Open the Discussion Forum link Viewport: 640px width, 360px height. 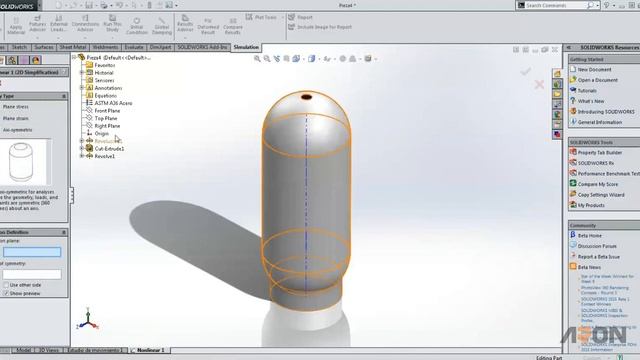[597, 246]
